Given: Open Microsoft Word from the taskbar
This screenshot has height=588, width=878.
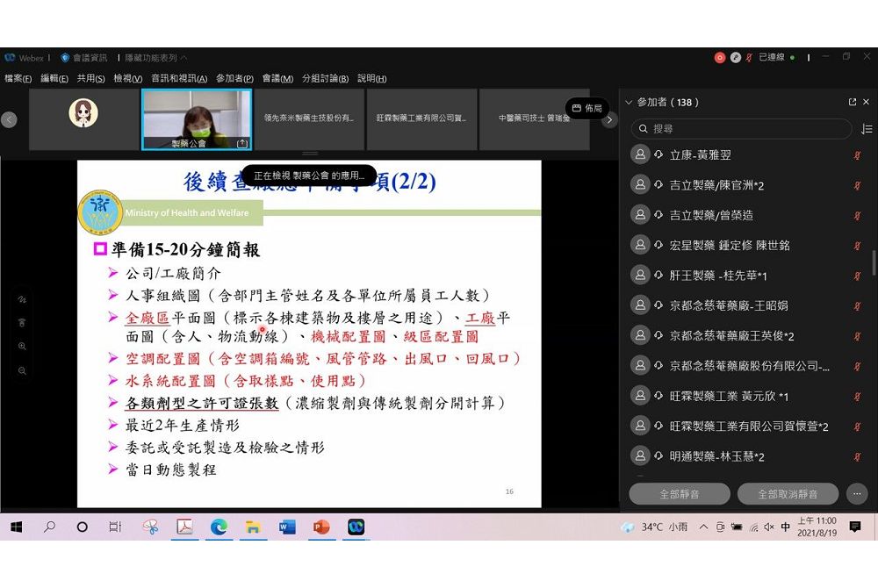Looking at the screenshot, I should 287,527.
